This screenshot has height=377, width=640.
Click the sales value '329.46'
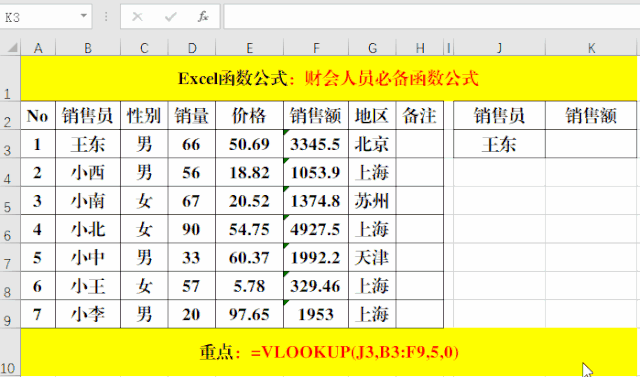click(316, 286)
